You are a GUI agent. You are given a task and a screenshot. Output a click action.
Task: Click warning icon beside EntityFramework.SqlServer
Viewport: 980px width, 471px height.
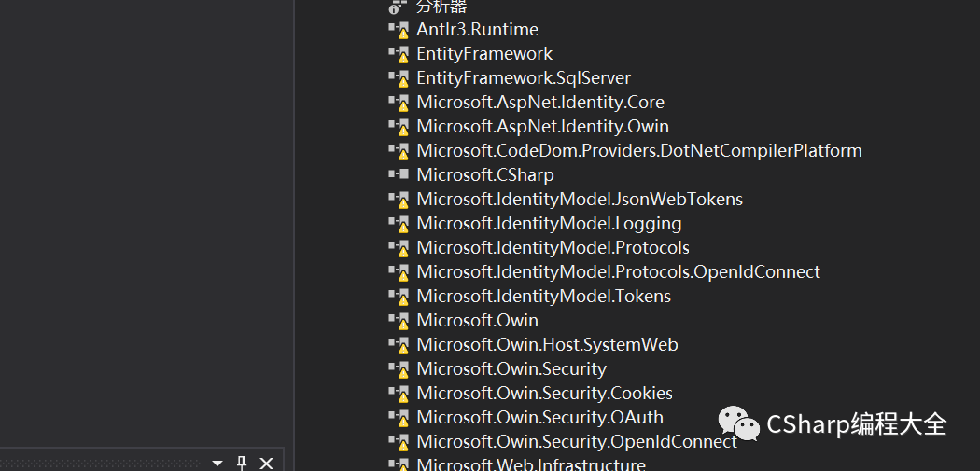click(399, 78)
